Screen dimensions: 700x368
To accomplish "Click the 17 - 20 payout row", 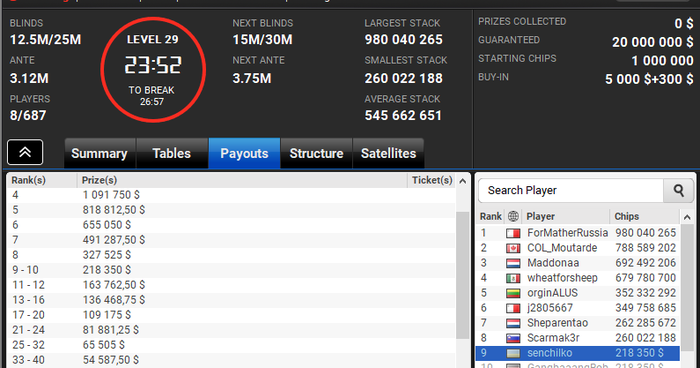I will 231,315.
